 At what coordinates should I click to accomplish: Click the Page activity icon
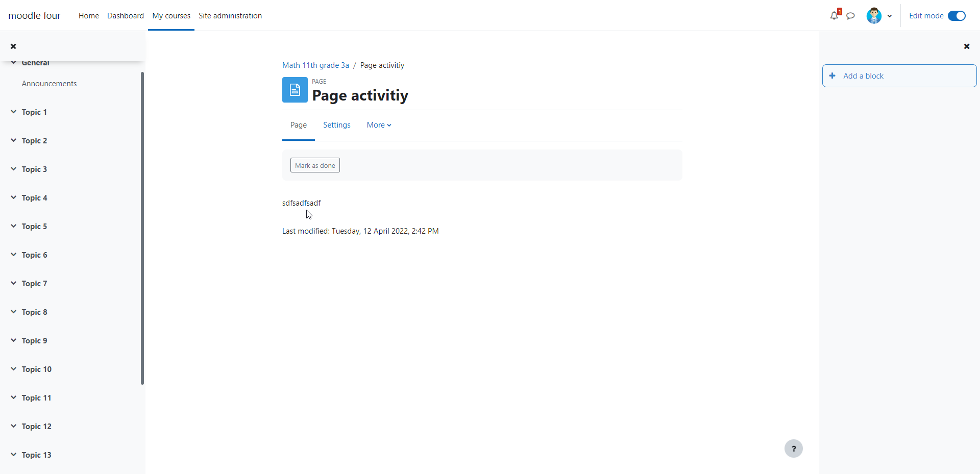(295, 90)
